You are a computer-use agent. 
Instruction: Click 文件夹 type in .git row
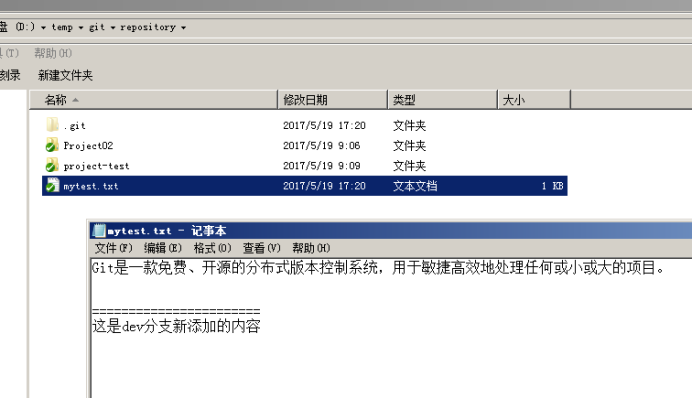[x=409, y=126]
